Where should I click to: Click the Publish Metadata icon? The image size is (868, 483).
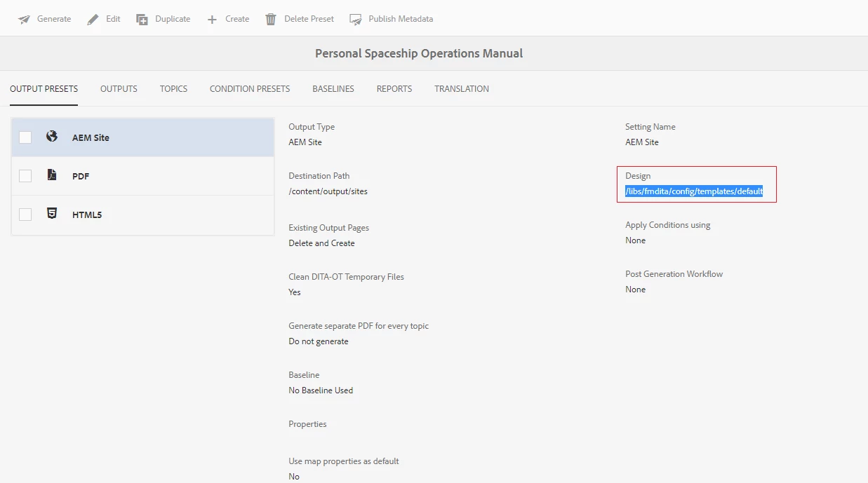[356, 20]
